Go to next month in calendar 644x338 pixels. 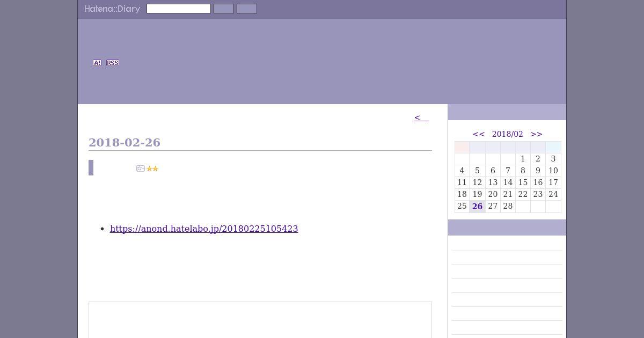(x=537, y=134)
